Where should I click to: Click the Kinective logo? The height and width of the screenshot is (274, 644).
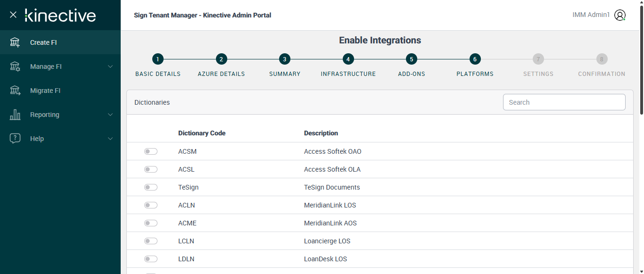60,15
